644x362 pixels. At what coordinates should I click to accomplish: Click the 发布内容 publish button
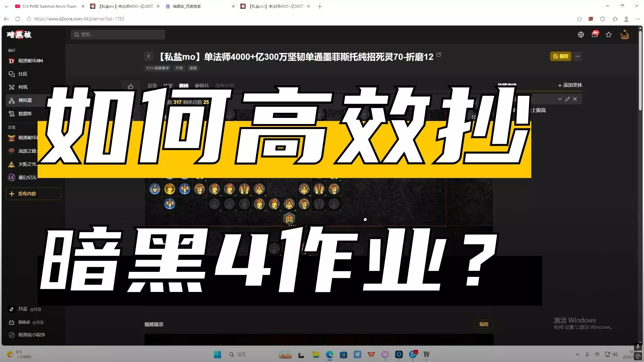[33, 194]
